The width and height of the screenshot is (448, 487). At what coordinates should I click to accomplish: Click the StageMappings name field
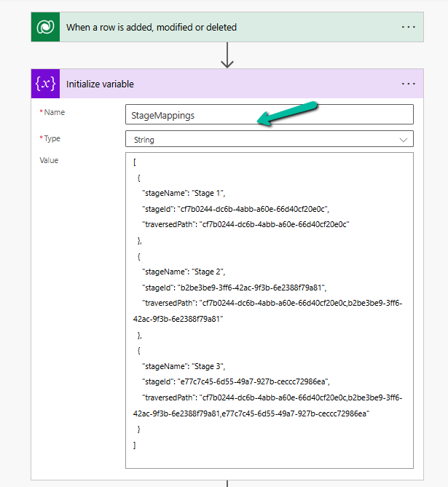[x=270, y=114]
